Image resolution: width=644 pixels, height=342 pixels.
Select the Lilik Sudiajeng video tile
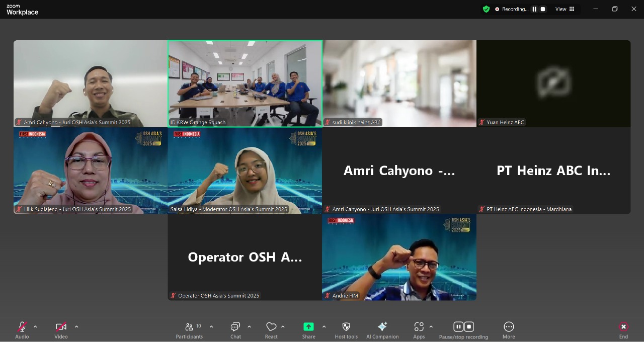click(x=91, y=170)
